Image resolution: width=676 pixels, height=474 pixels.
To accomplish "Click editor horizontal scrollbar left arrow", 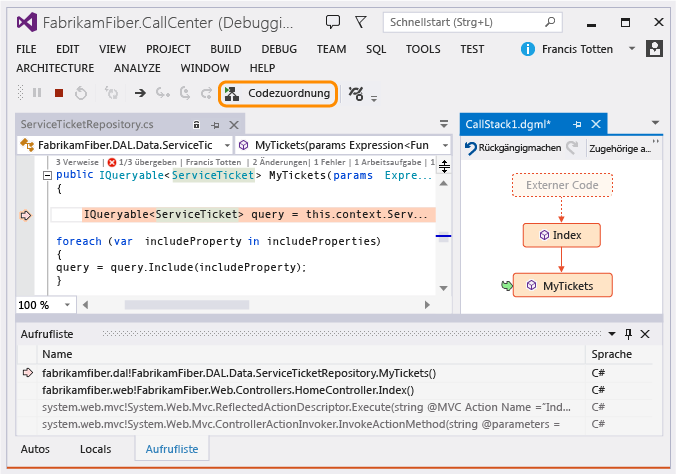I will (85, 305).
